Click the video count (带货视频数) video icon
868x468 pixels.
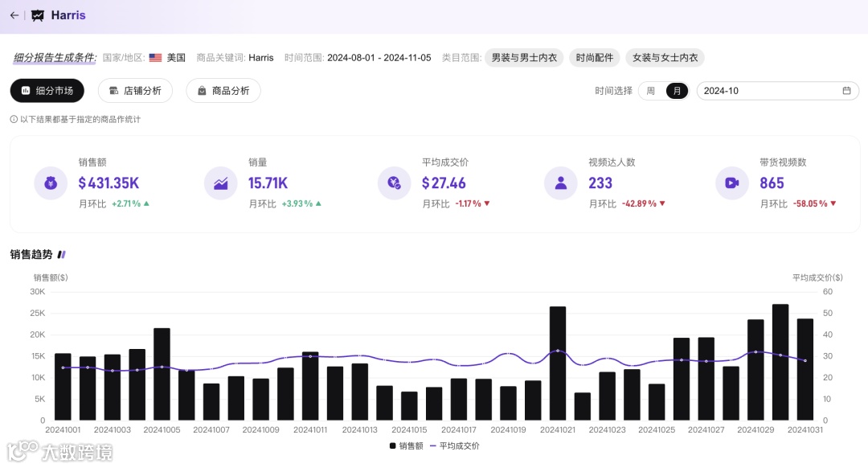pos(731,183)
